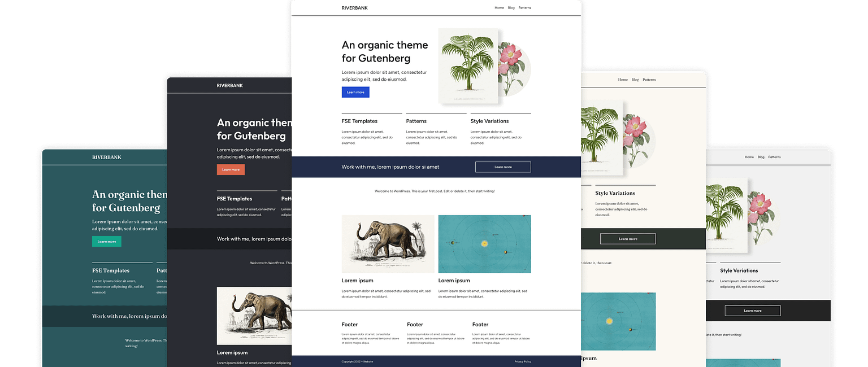Click the blue Learn more button in white theme
The width and height of the screenshot is (868, 367).
click(x=355, y=92)
